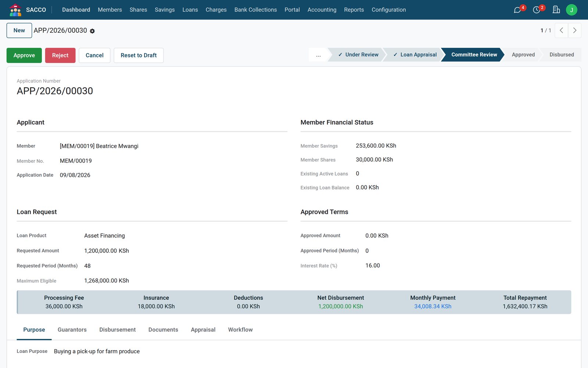This screenshot has height=368, width=588.
Task: Click Processing Fee 36,000.00 KSh value
Action: point(64,307)
